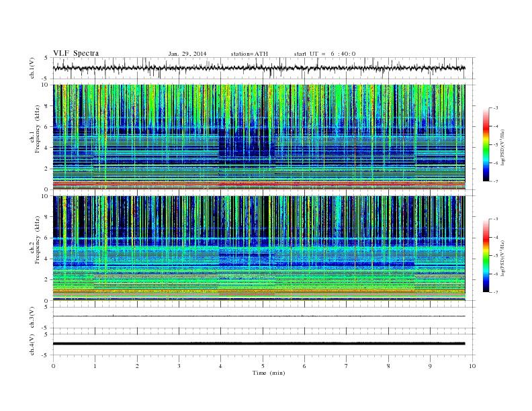
Task: Click the "-3" tick on ch.1 color bar
Action: (x=496, y=108)
